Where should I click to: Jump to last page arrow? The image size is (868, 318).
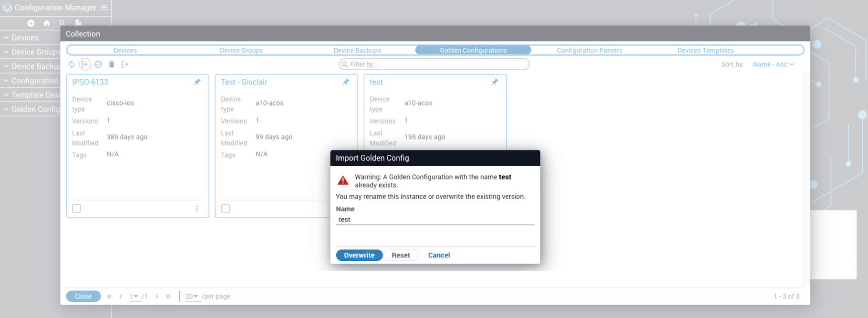168,296
